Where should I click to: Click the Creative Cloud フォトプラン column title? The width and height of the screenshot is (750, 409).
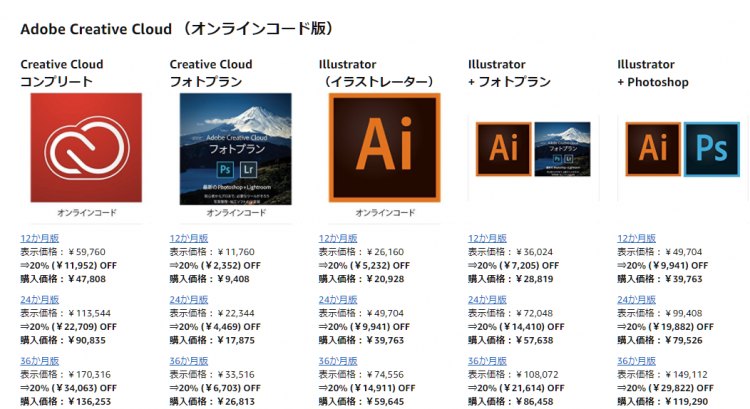[x=211, y=73]
